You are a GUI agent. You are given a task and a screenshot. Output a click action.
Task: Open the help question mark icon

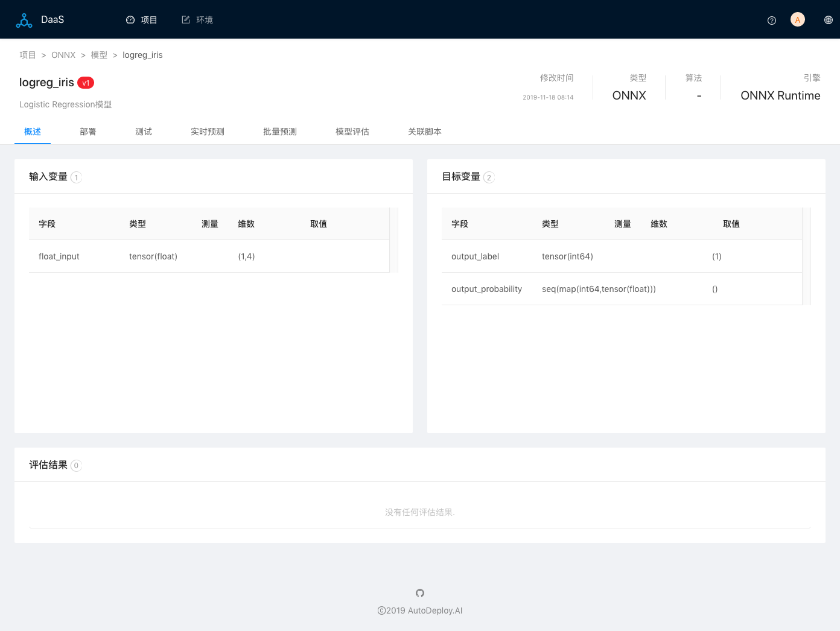(772, 21)
